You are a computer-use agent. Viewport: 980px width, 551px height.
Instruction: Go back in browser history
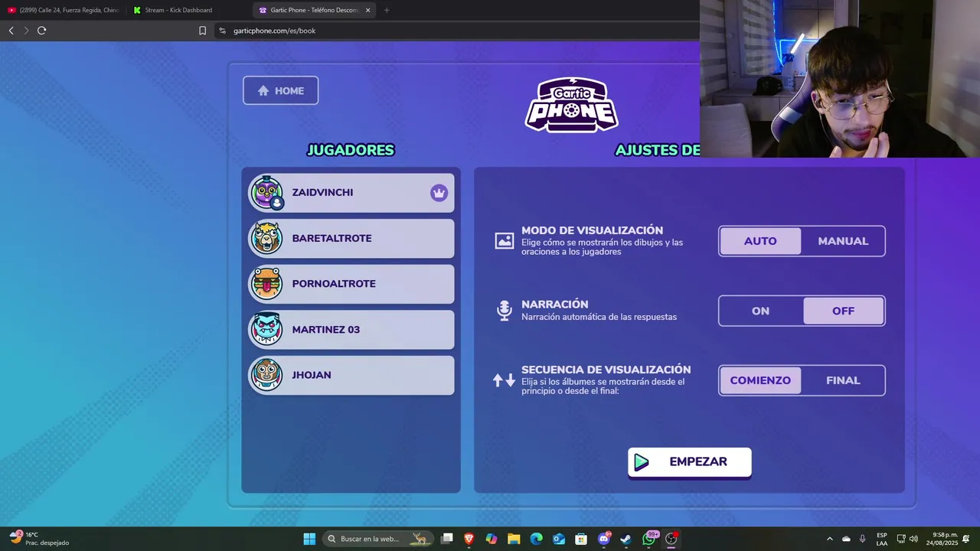(11, 31)
